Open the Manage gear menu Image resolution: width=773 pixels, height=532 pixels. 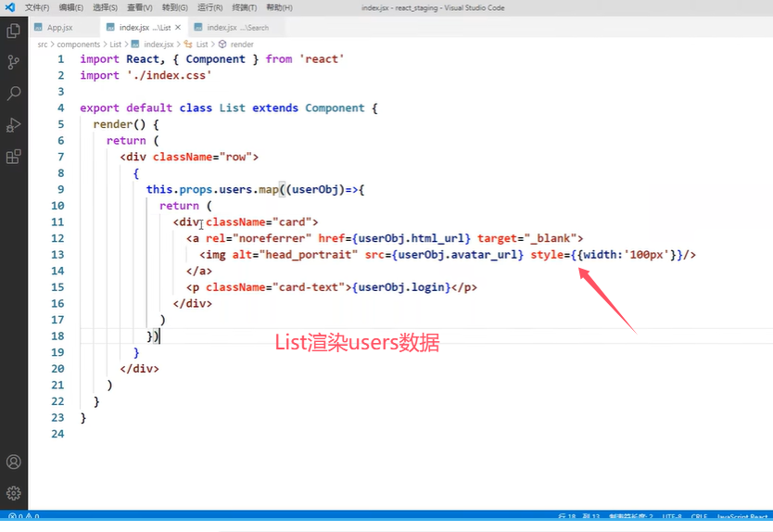point(13,493)
